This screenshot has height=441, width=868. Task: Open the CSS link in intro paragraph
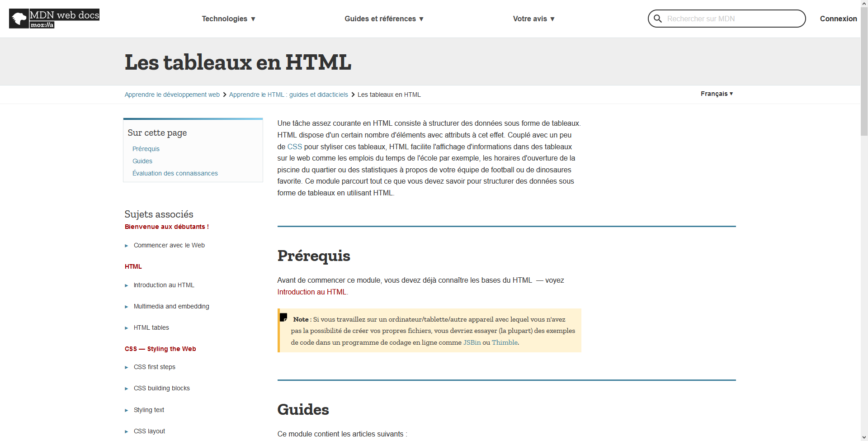294,147
